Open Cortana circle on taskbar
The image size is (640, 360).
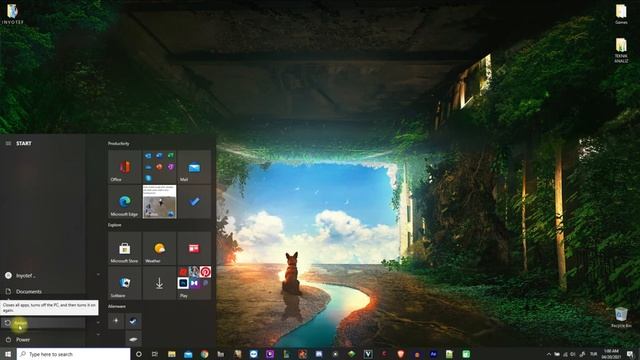(x=138, y=354)
